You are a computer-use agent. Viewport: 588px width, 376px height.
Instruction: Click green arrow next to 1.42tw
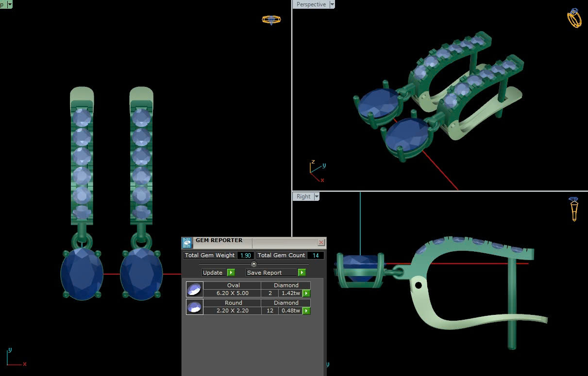[x=306, y=293]
